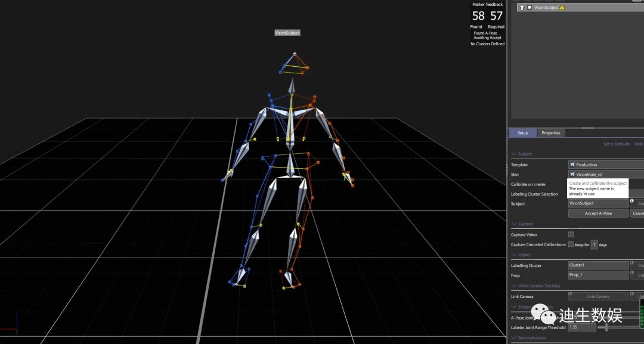Click the Set to Defaults link
The image size is (644, 344).
tap(617, 144)
